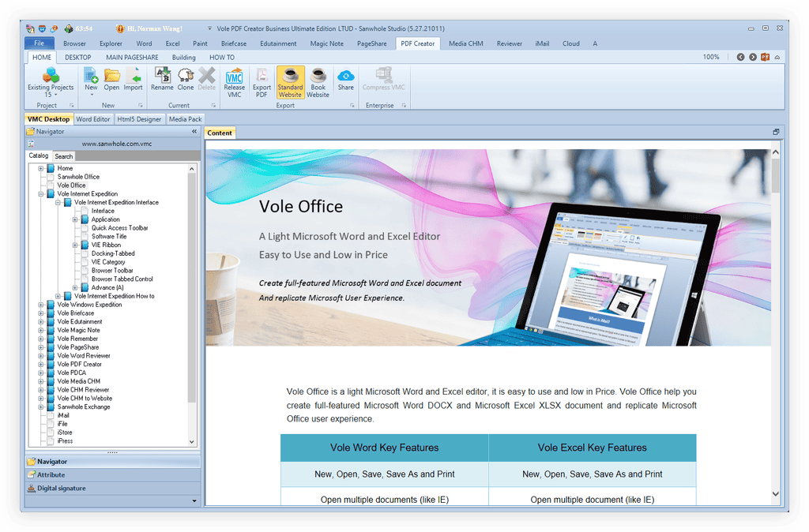Click the Navigator panel bar at bottom
Viewport: 809px width, 532px height.
pyautogui.click(x=112, y=462)
